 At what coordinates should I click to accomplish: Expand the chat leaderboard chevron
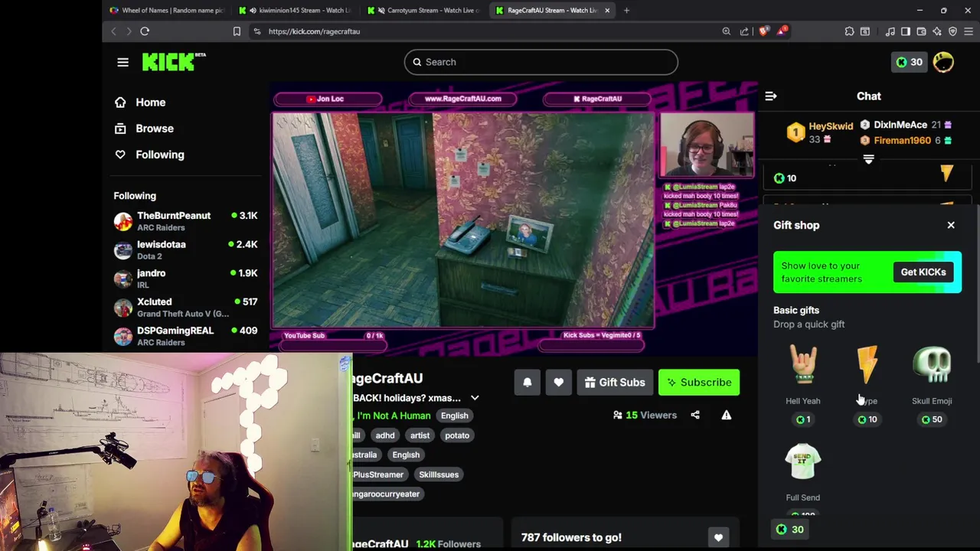click(868, 159)
